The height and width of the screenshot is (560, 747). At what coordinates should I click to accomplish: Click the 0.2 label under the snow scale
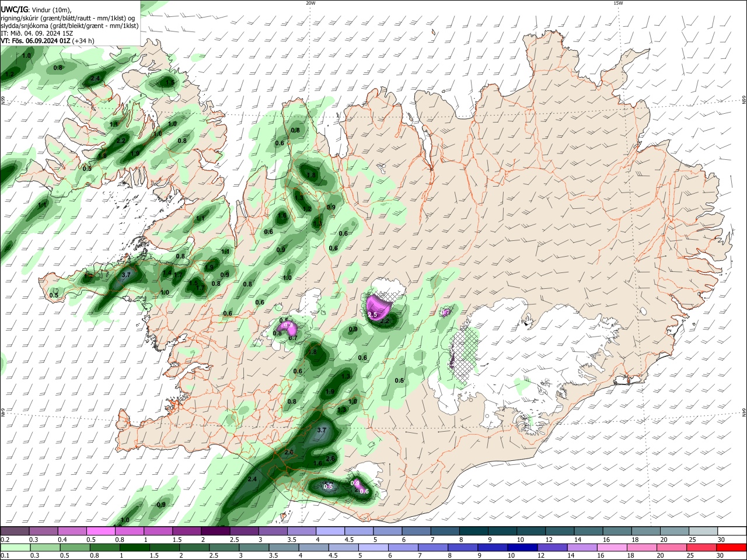coord(5,540)
